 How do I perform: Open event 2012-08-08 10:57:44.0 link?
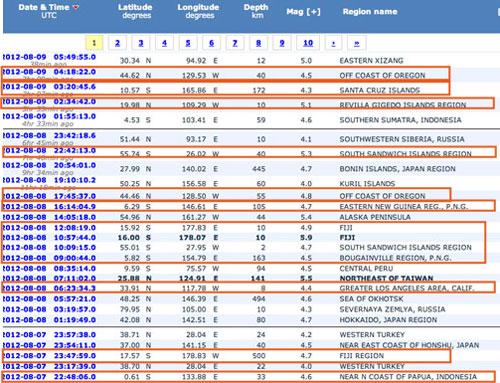tap(49, 238)
